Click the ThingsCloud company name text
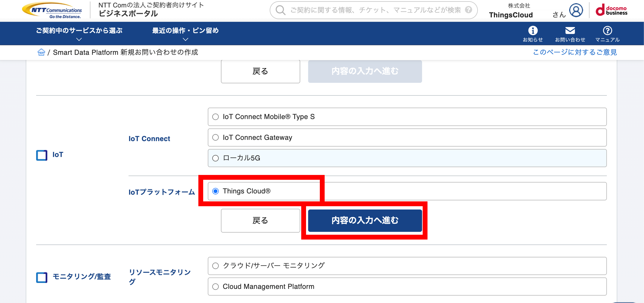The width and height of the screenshot is (644, 303). pyautogui.click(x=511, y=15)
